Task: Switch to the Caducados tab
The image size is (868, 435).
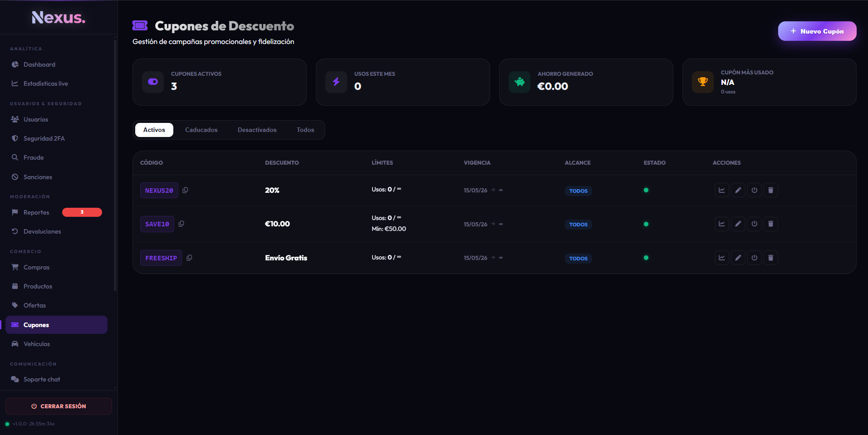Action: click(x=201, y=130)
